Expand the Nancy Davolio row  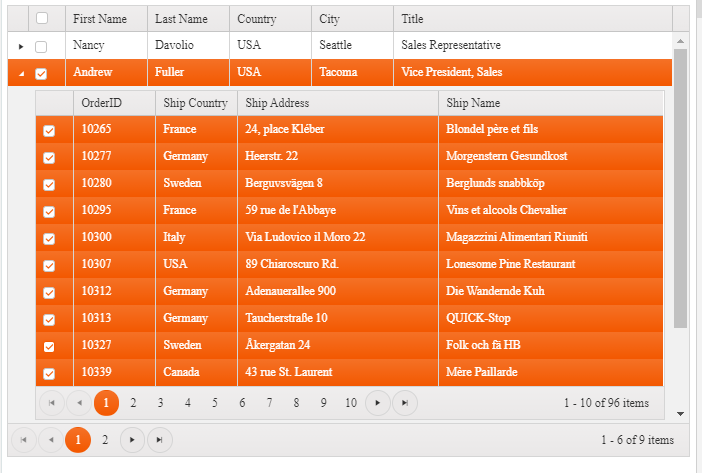21,46
